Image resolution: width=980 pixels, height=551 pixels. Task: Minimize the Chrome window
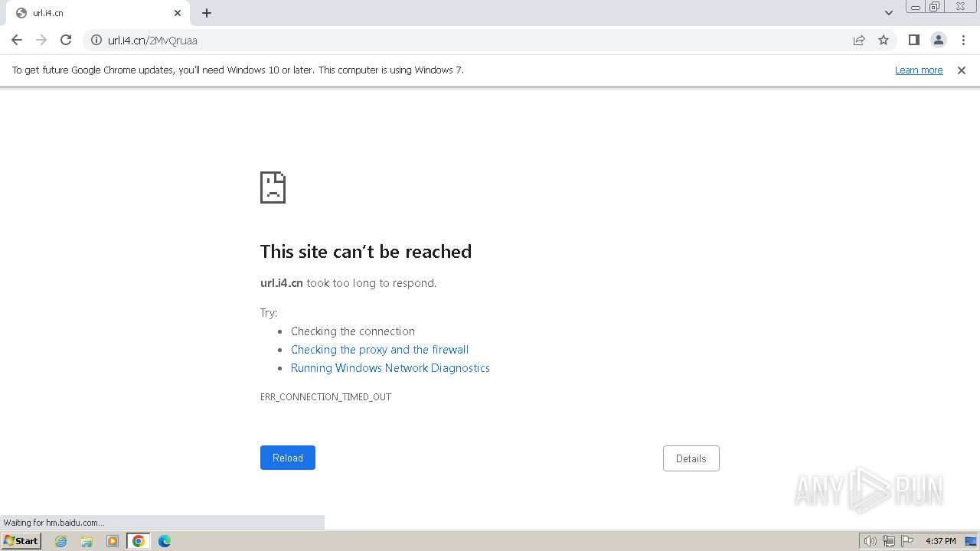916,7
